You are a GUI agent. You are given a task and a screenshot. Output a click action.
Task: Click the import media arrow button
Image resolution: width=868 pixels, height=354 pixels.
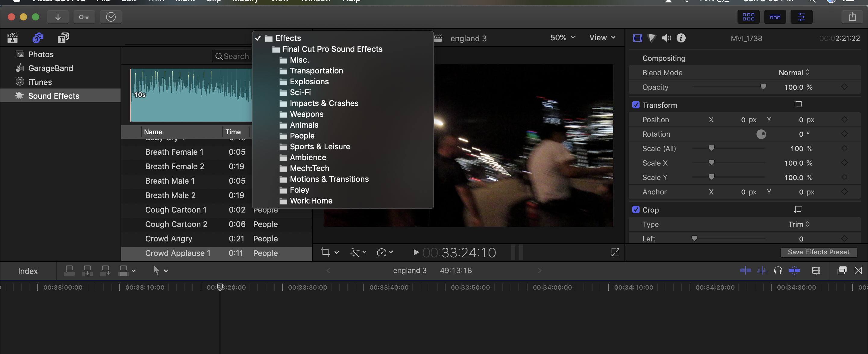tap(58, 17)
